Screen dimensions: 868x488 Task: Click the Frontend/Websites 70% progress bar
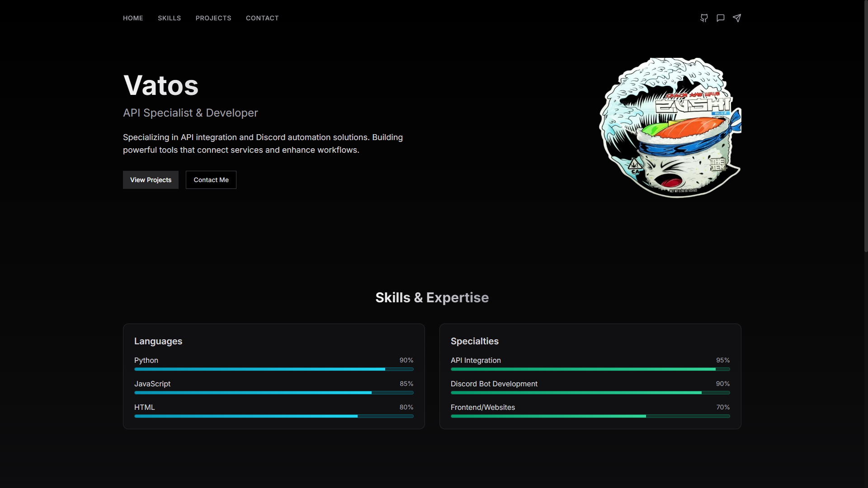tap(590, 416)
